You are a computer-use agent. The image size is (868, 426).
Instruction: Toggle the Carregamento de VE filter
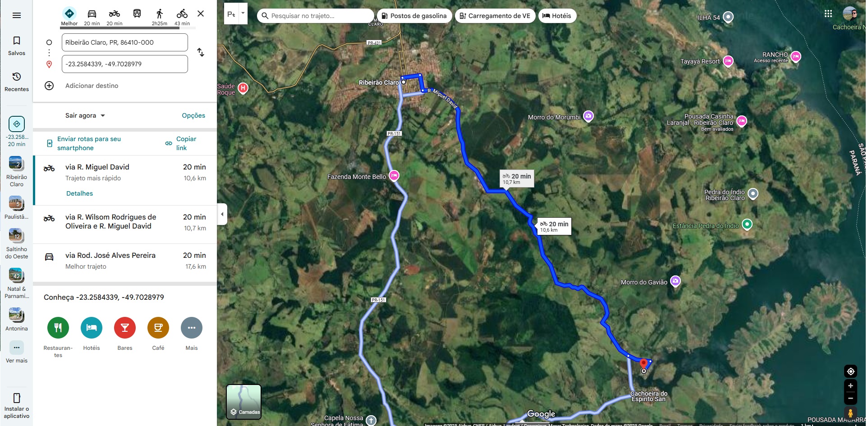click(495, 16)
